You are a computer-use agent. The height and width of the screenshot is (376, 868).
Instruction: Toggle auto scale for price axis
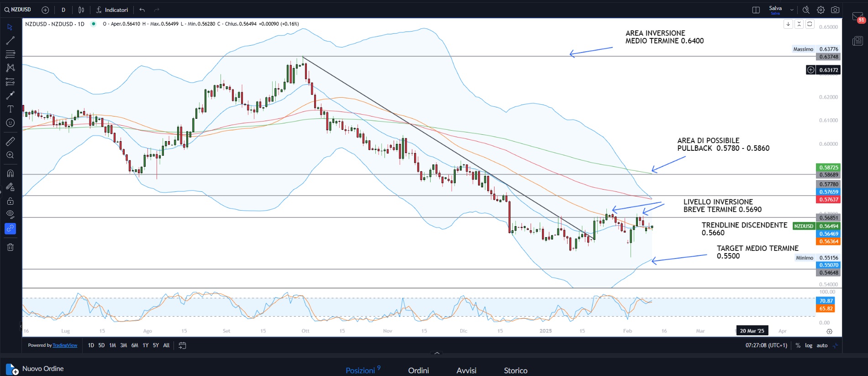click(x=822, y=345)
